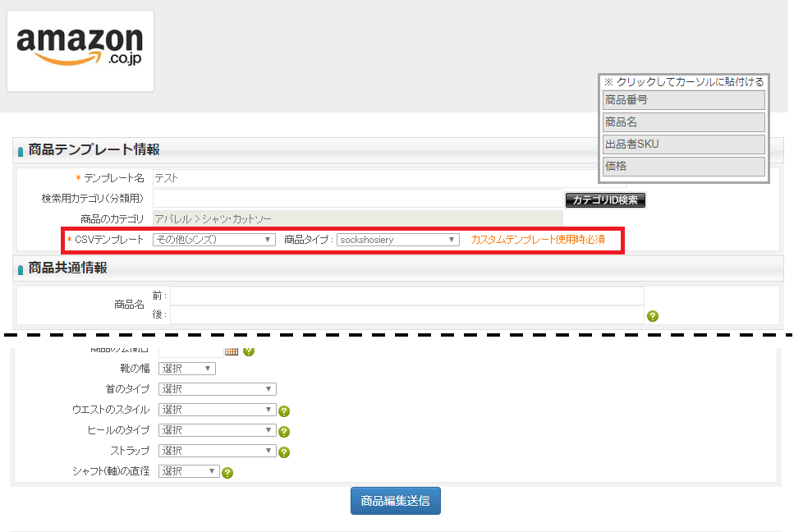Expand the 商品タイプ dropdown
The width and height of the screenshot is (803, 532).
pyautogui.click(x=397, y=240)
